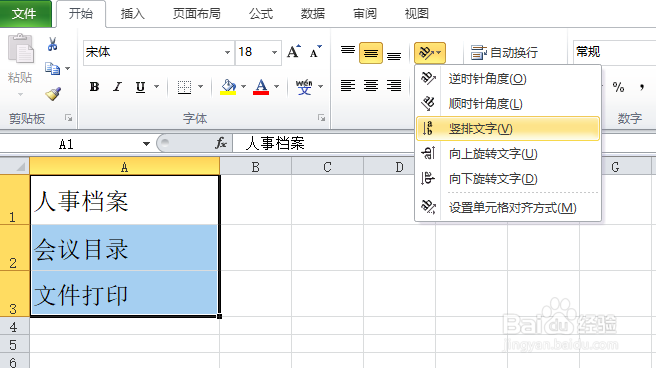
Task: Increase font size with the large A
Action: tap(294, 52)
